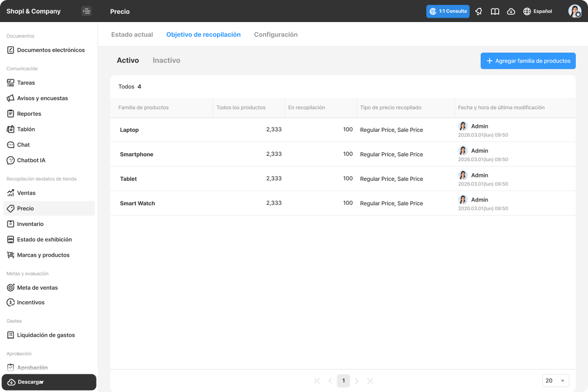
Task: Click the Meta de ventas target icon
Action: [x=10, y=288]
